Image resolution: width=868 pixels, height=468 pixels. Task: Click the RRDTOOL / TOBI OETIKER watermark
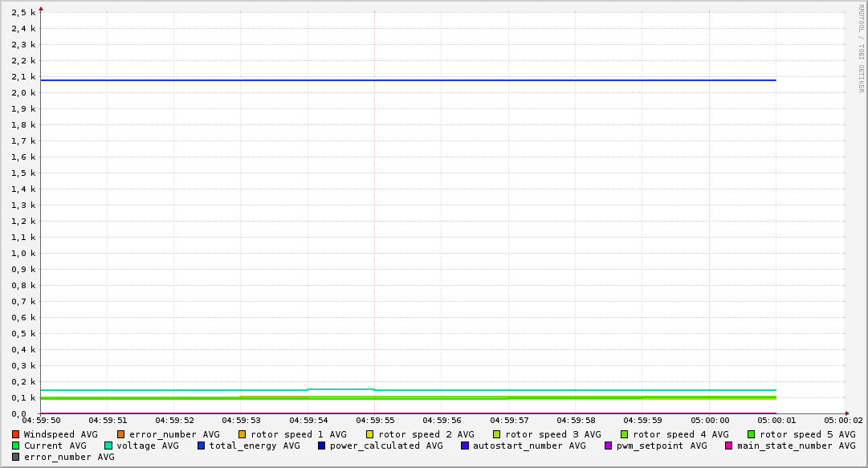tap(861, 48)
